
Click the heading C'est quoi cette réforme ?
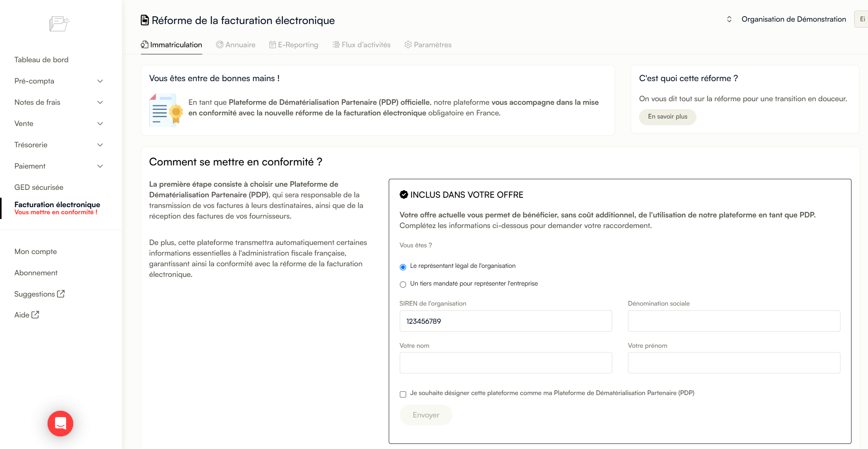click(x=689, y=78)
